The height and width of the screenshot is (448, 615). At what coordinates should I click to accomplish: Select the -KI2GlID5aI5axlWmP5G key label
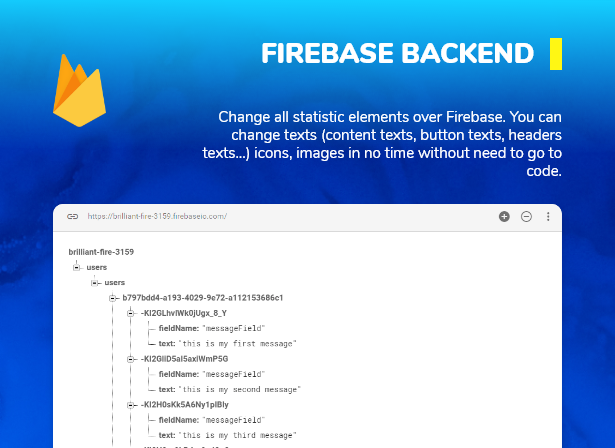tap(184, 359)
